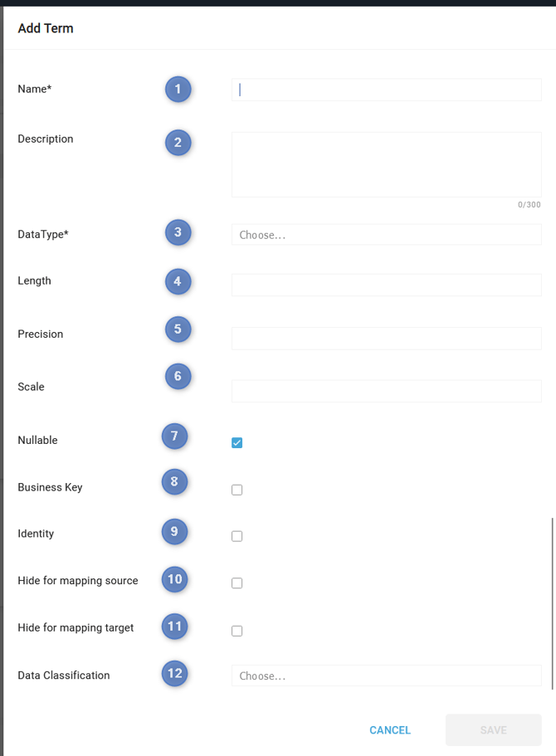Click into the Description text area

[x=386, y=164]
